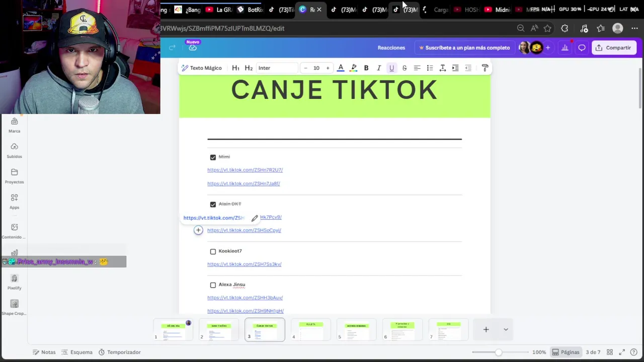
Task: Open Reacciones menu
Action: (391, 48)
